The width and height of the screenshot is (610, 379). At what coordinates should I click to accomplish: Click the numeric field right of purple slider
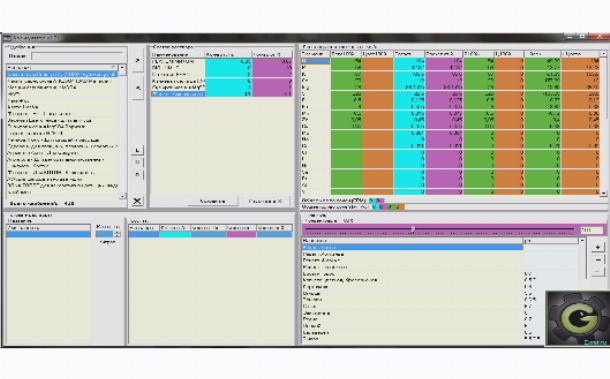tap(591, 230)
